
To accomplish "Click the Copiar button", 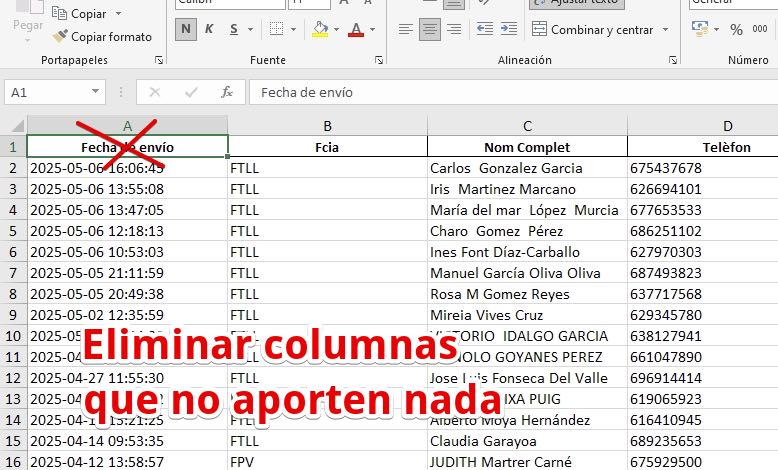I will [79, 14].
